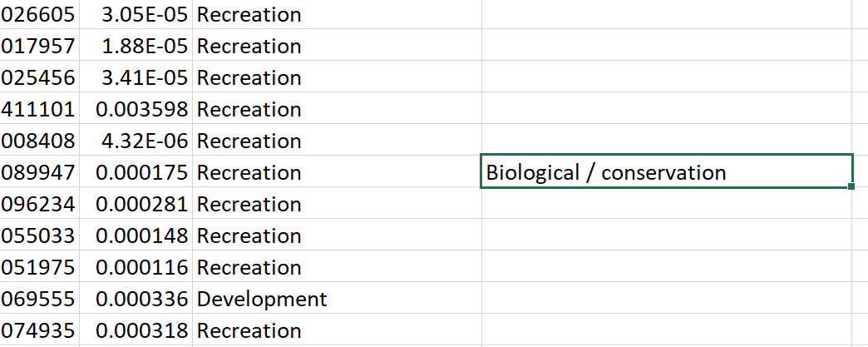
Task: Click the cell ending in 069555
Action: click(x=38, y=299)
